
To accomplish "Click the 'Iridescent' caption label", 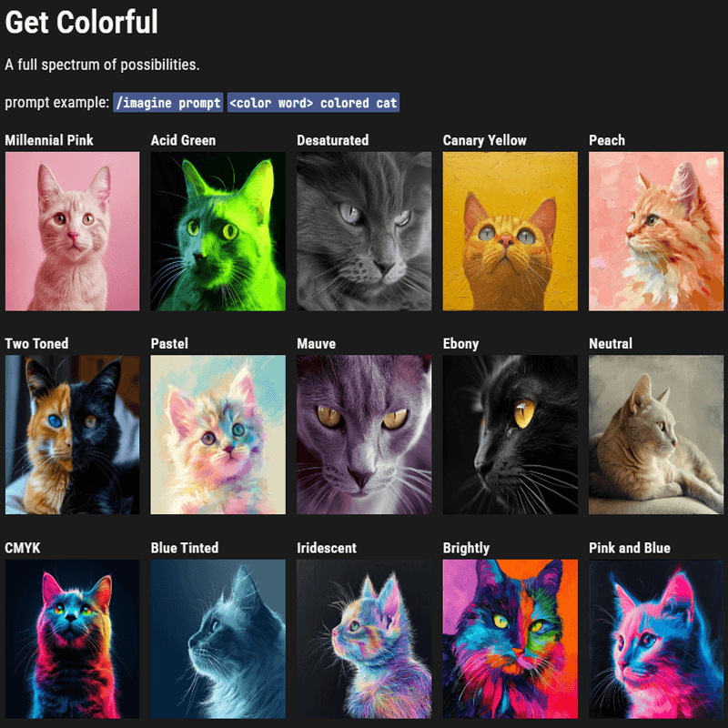I will tap(327, 548).
